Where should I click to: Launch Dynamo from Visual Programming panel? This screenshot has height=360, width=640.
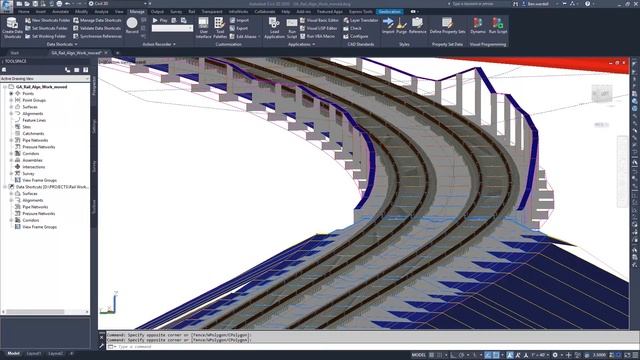(478, 25)
